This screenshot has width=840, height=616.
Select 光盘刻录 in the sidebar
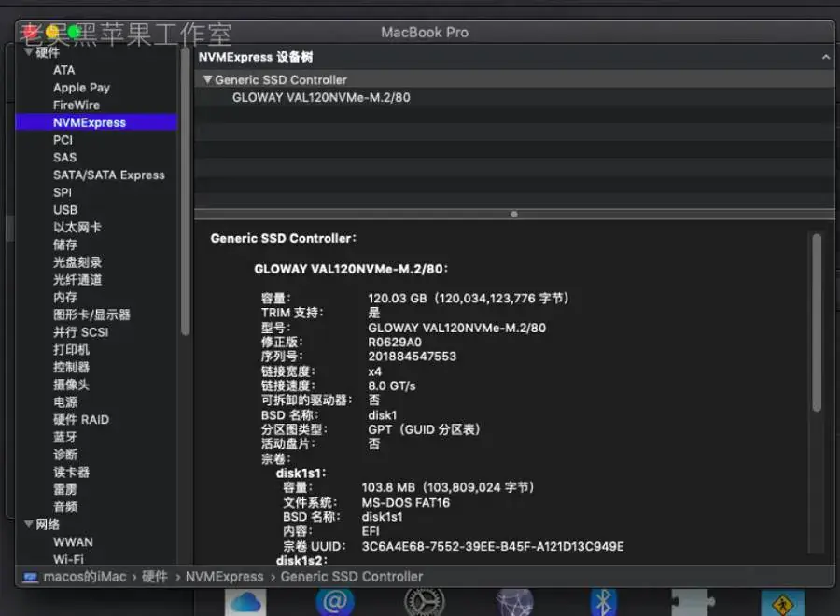(77, 262)
